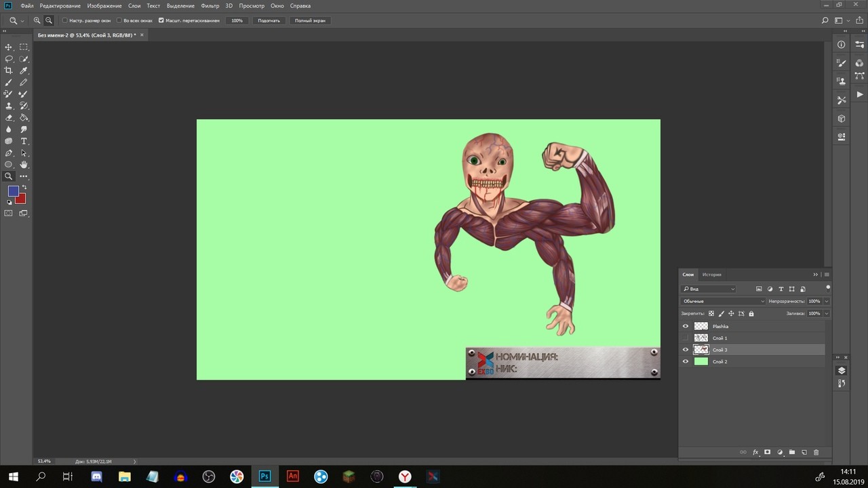868x488 pixels.
Task: Open the Properties info panel icon
Action: coord(842,45)
